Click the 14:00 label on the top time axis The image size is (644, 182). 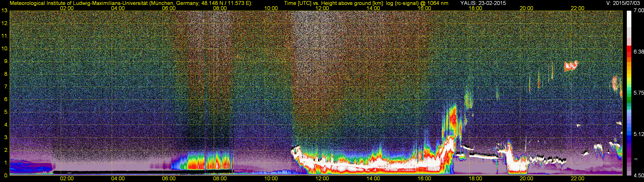(x=373, y=8)
